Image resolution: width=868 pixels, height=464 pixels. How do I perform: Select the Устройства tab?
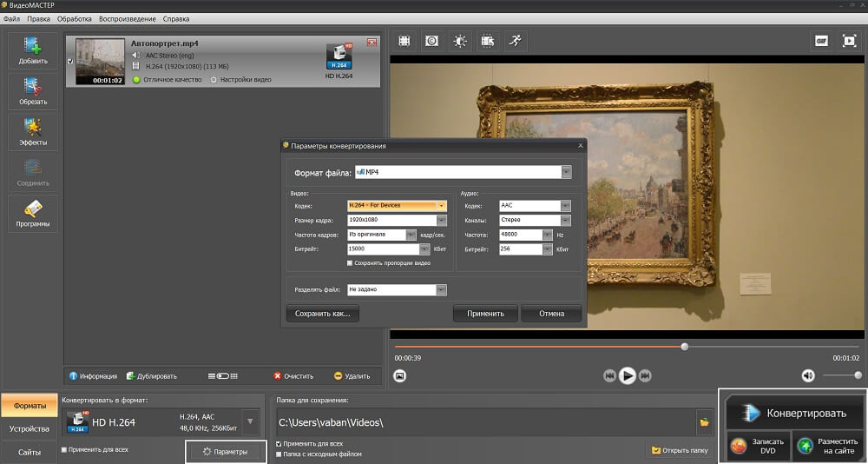tap(30, 429)
